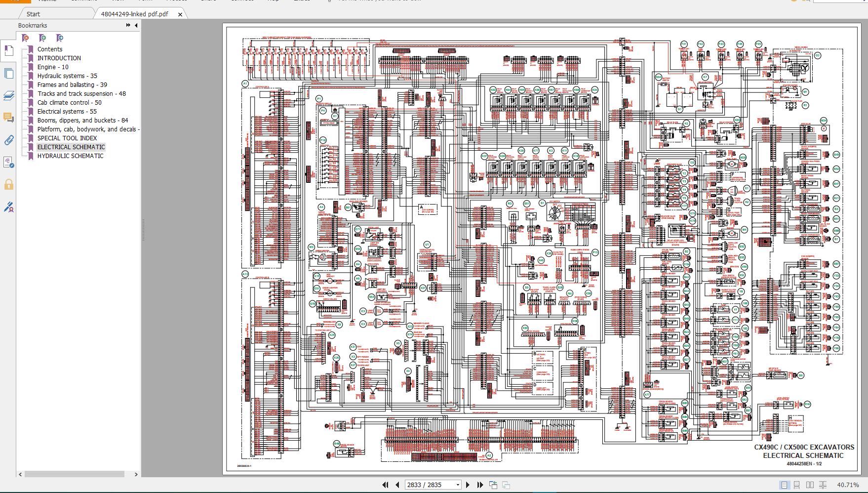Click the add new bookmark icon
Image resolution: width=868 pixels, height=493 pixels.
42,38
